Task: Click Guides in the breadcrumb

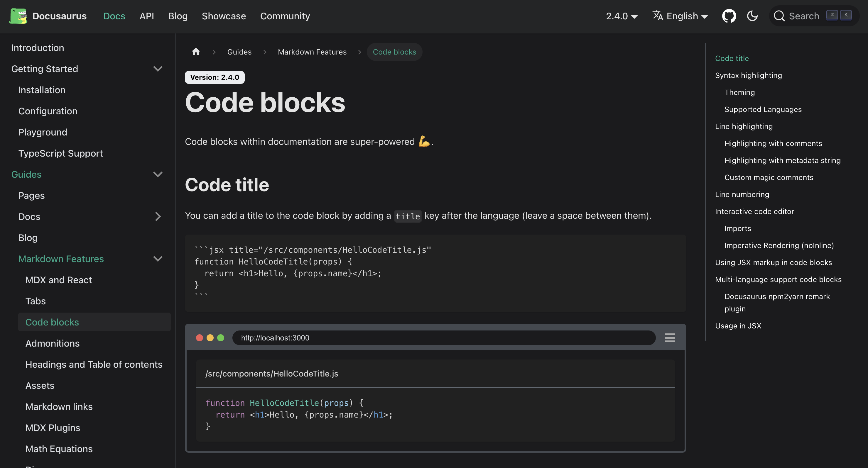Action: [x=239, y=52]
